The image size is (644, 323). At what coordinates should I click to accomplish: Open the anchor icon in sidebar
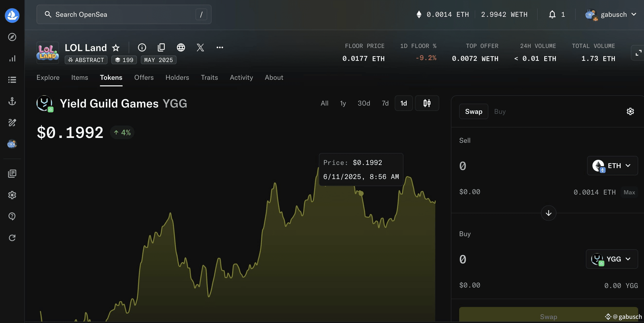(x=12, y=101)
